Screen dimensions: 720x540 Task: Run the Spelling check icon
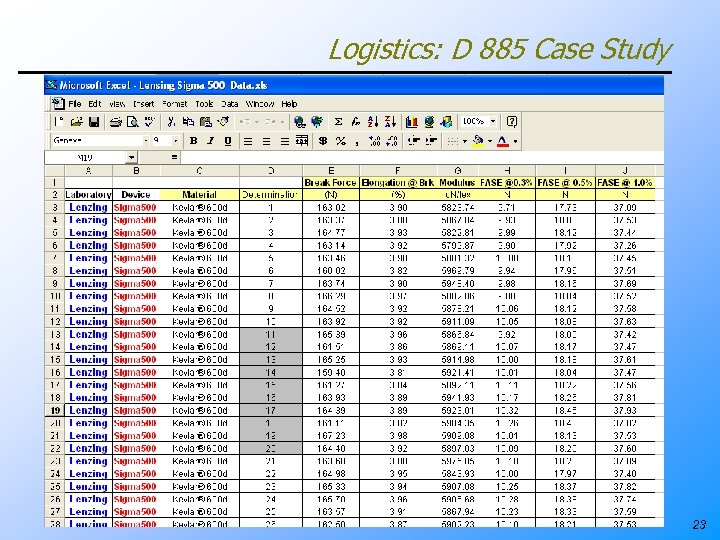coord(149,122)
